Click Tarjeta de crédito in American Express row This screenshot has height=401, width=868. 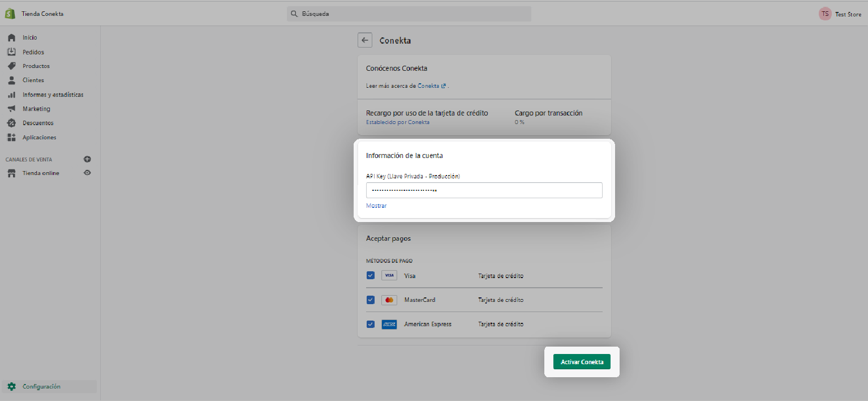501,324
